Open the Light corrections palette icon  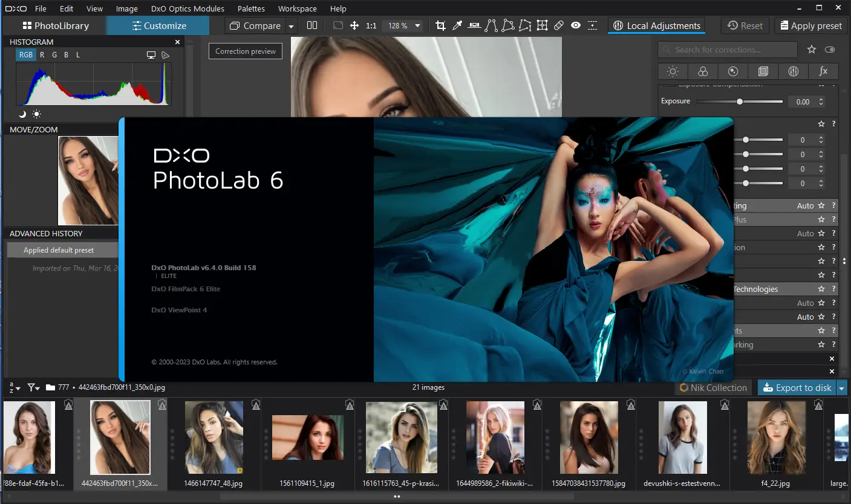(x=673, y=71)
